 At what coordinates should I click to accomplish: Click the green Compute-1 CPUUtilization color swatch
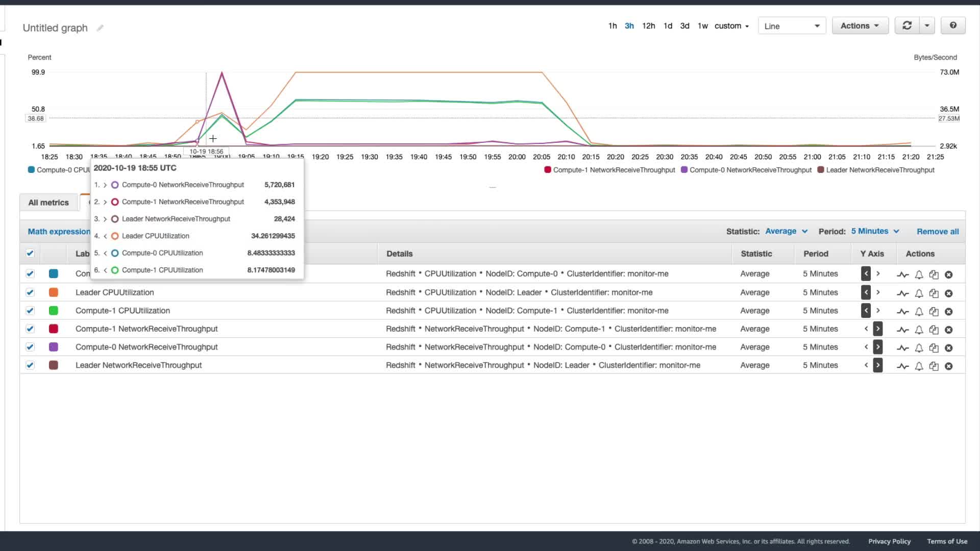click(x=54, y=311)
